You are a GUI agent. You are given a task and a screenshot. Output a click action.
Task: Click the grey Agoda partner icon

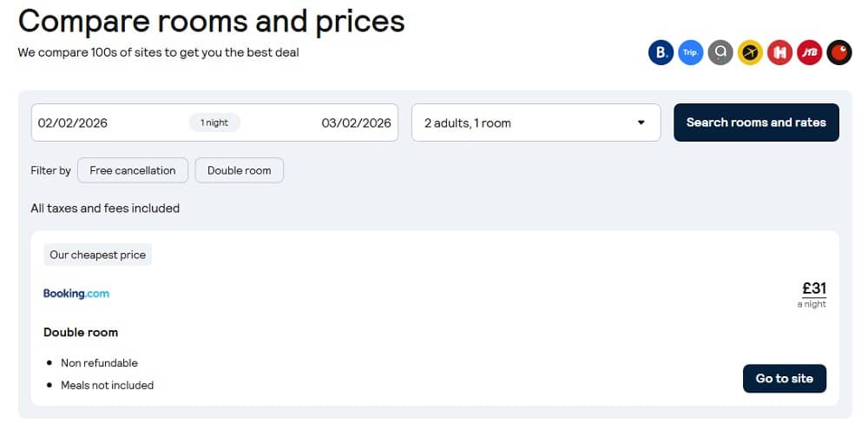720,53
